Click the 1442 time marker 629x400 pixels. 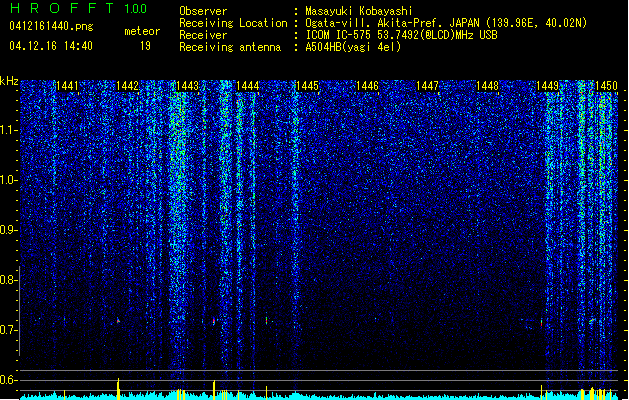pyautogui.click(x=128, y=86)
